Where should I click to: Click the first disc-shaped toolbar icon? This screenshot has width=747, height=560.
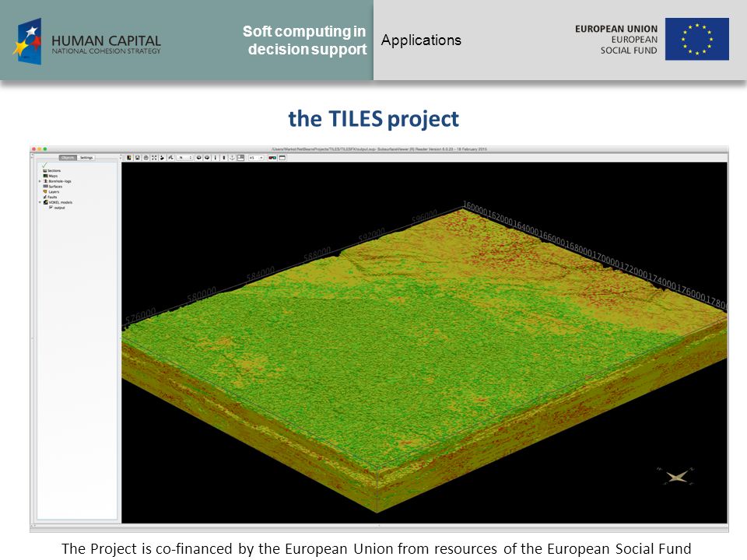pyautogui.click(x=199, y=158)
